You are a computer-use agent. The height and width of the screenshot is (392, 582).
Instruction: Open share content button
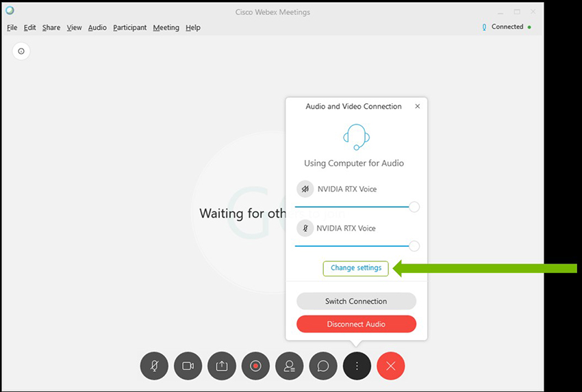(222, 366)
